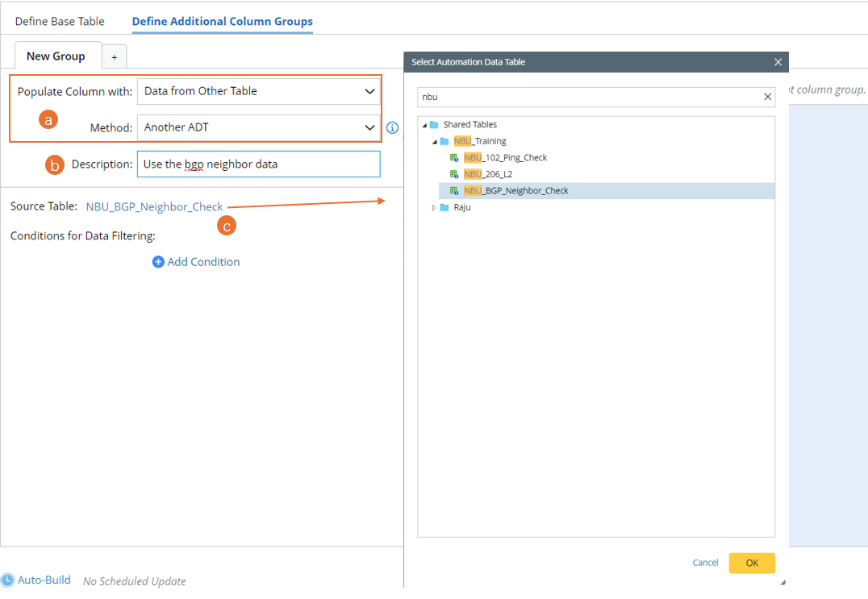Close the Select Automation Data Table dialog
The width and height of the screenshot is (868, 599).
pos(778,62)
